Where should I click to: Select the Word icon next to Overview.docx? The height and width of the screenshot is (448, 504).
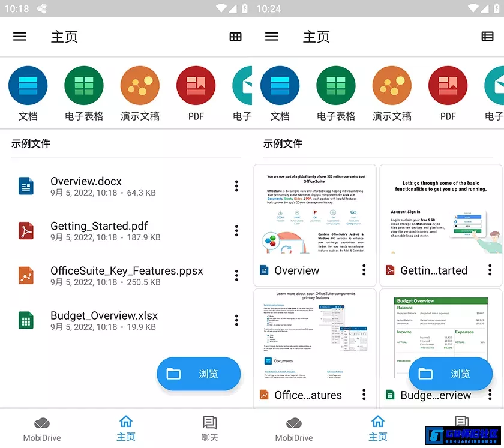click(26, 187)
